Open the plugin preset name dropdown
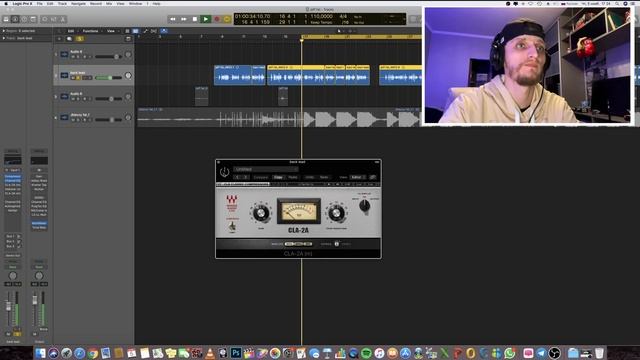Screen dimensions: 640x360 pyautogui.click(x=266, y=169)
